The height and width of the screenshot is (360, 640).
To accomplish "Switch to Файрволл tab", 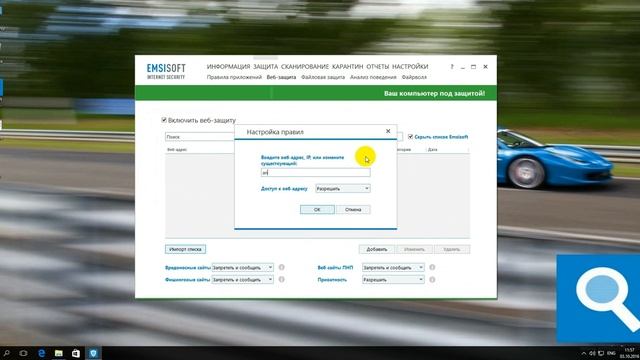I will [414, 77].
